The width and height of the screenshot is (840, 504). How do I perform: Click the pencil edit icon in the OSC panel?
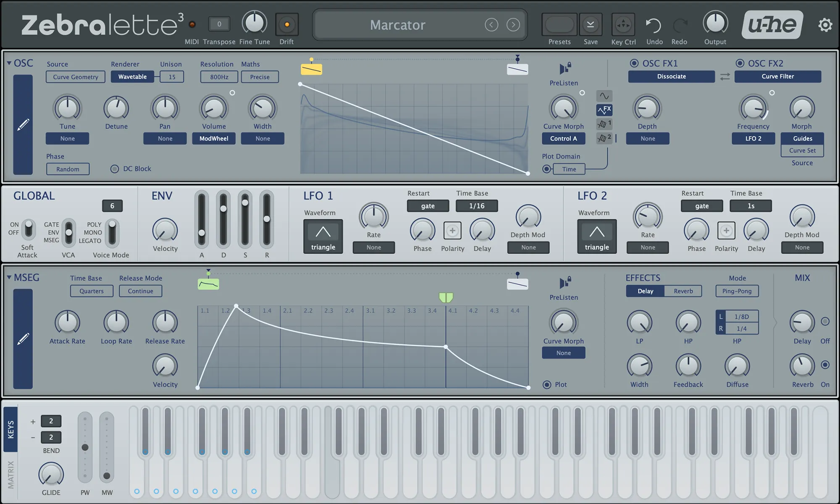24,124
